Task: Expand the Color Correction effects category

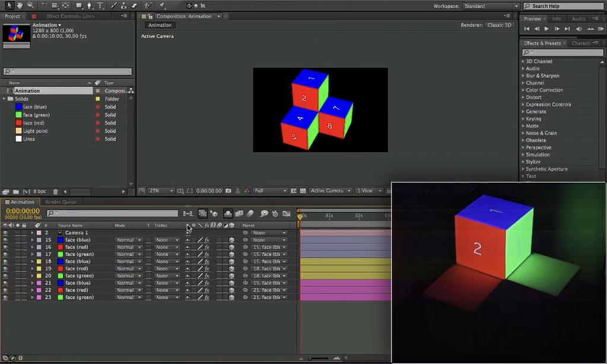Action: 544,90
